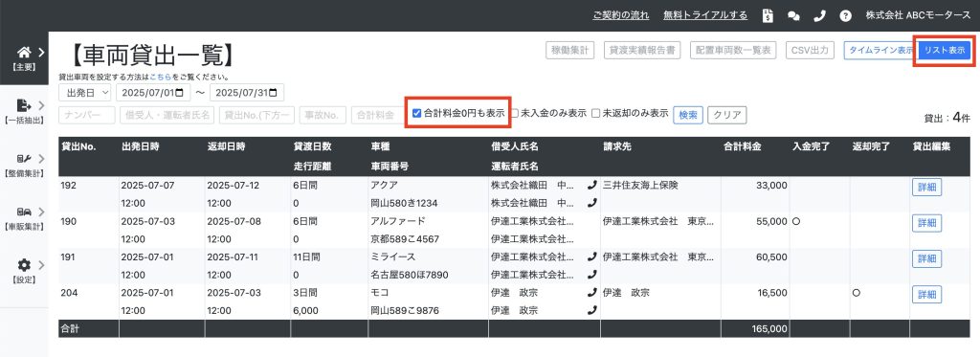Click the end date field 2025/07/31
Screen dimensions: 980x357
click(x=247, y=93)
